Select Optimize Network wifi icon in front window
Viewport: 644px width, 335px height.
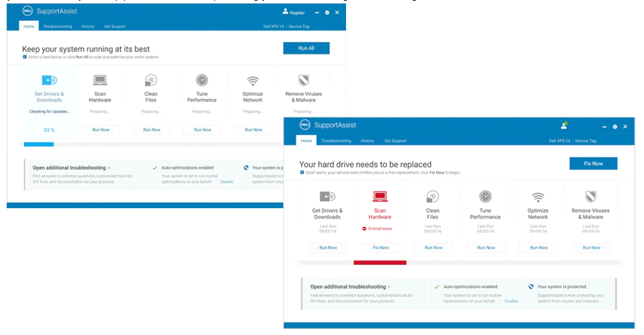(538, 198)
